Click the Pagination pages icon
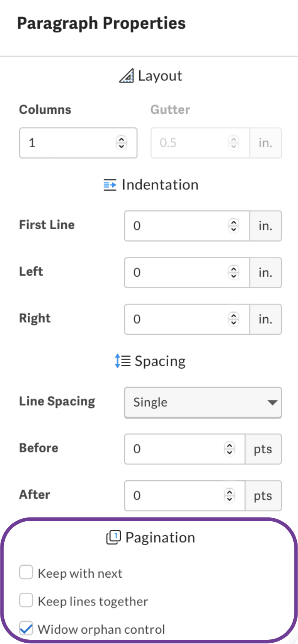The width and height of the screenshot is (298, 644). [114, 538]
